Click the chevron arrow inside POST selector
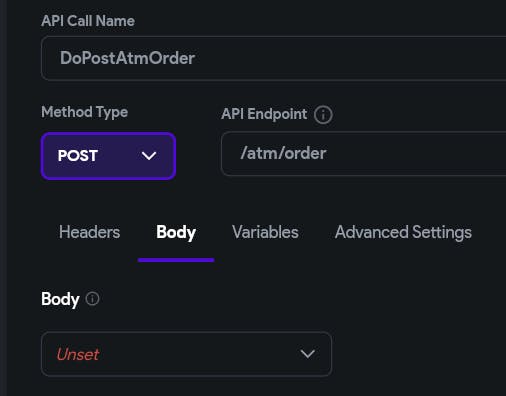The width and height of the screenshot is (506, 396). point(149,156)
